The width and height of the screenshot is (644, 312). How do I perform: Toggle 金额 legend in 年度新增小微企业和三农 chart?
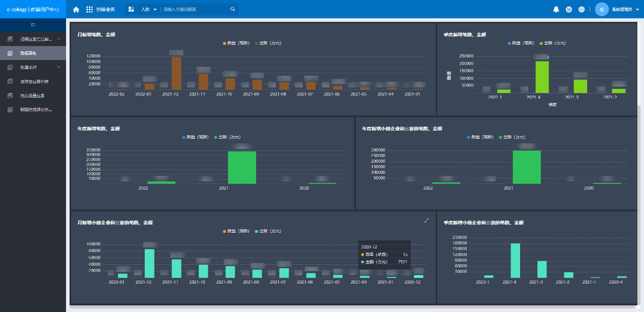coord(511,137)
